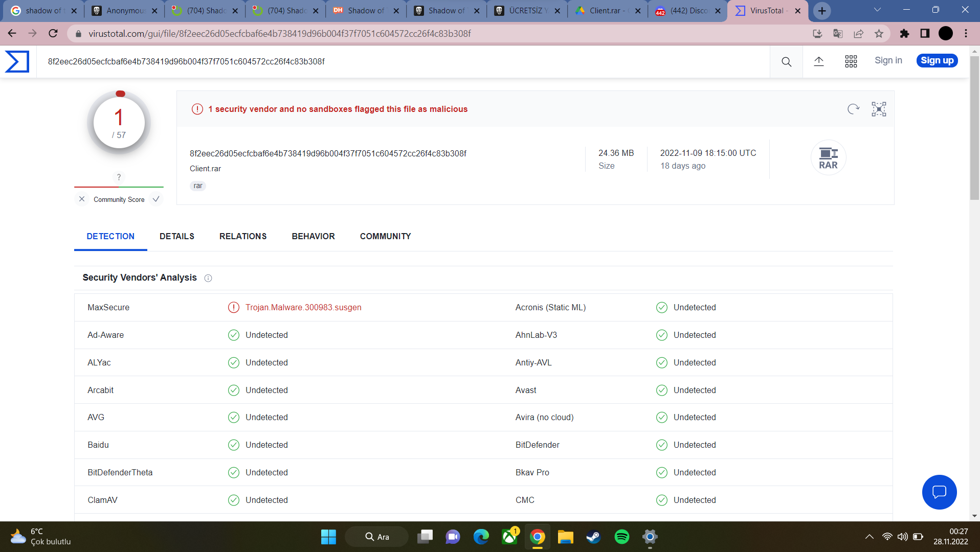Go back to previous page

coord(12,33)
